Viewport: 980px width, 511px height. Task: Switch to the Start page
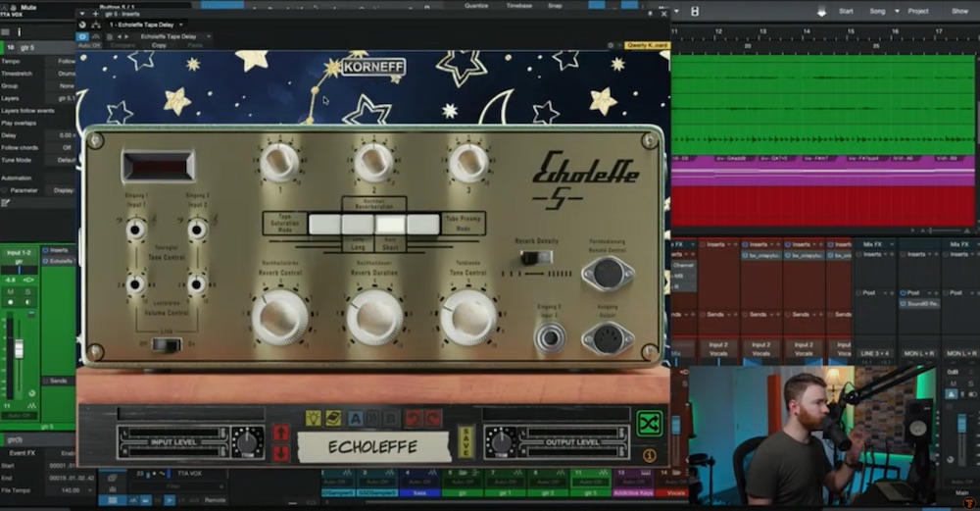pos(846,11)
